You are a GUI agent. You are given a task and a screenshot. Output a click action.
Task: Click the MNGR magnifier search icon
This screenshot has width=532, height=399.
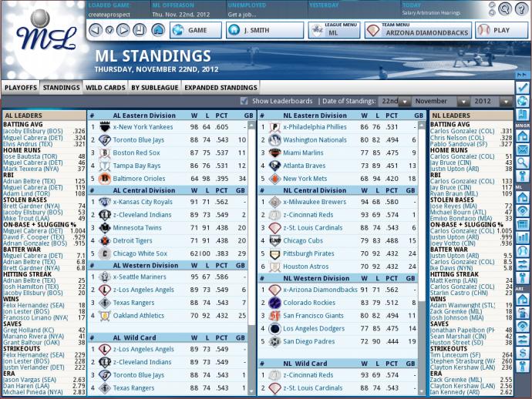point(523,163)
